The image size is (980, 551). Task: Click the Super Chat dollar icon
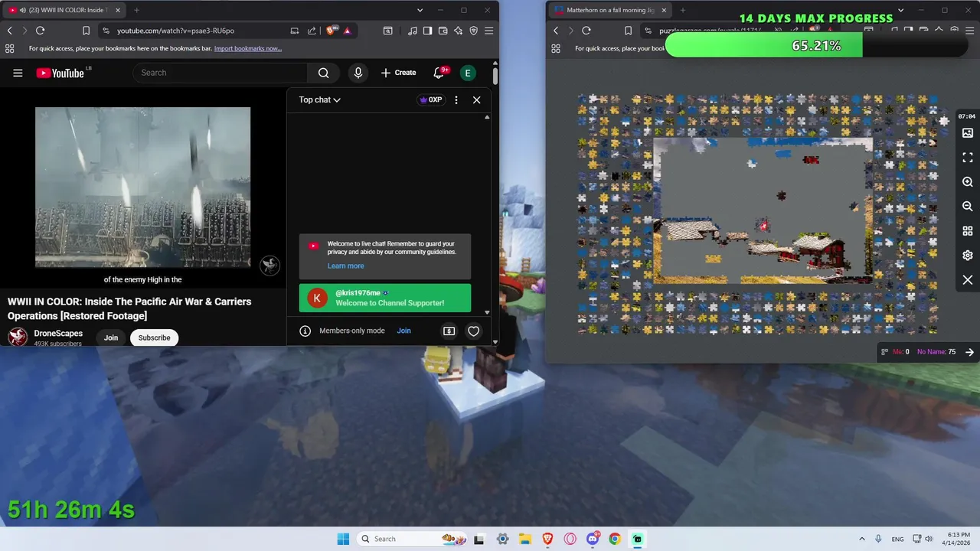coord(449,331)
